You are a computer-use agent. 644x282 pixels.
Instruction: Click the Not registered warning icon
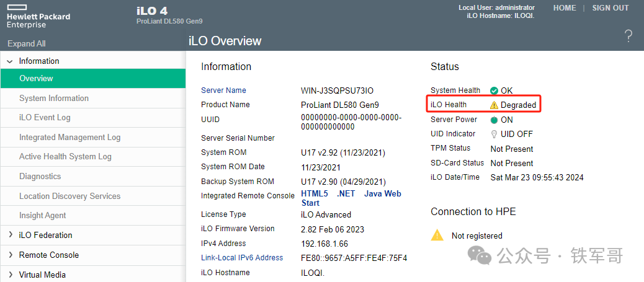[x=437, y=235]
